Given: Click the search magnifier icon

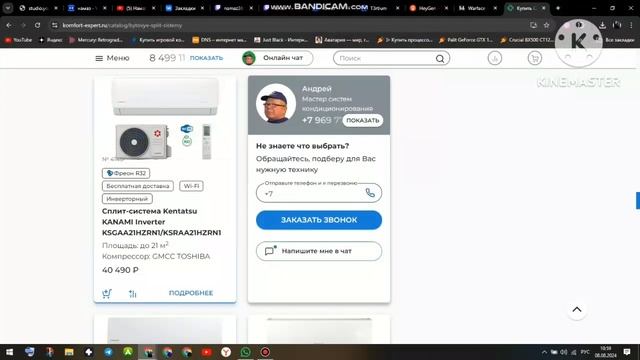Looking at the screenshot, I should 440,59.
